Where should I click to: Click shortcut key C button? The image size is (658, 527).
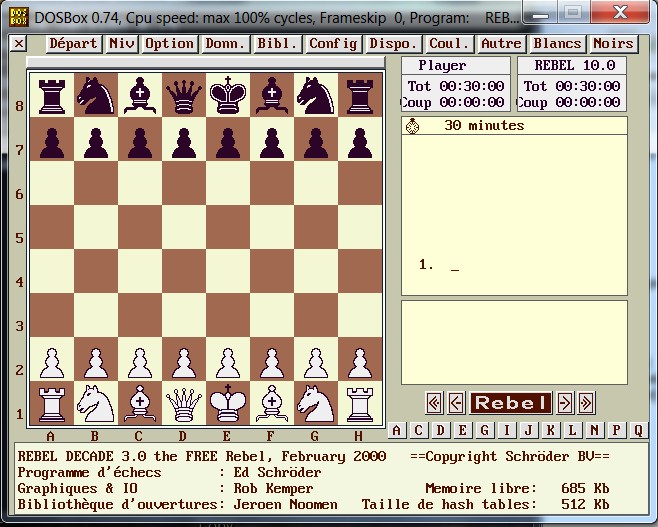pos(418,430)
